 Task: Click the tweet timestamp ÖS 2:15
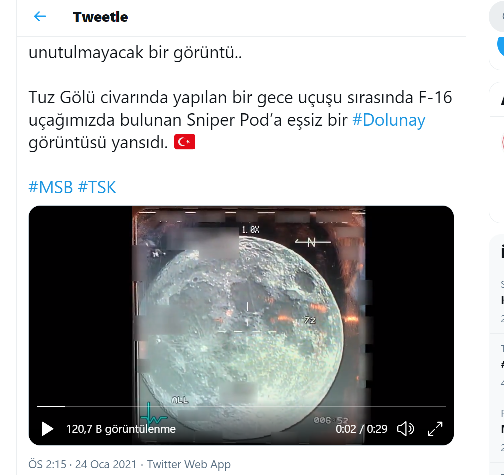pyautogui.click(x=47, y=464)
